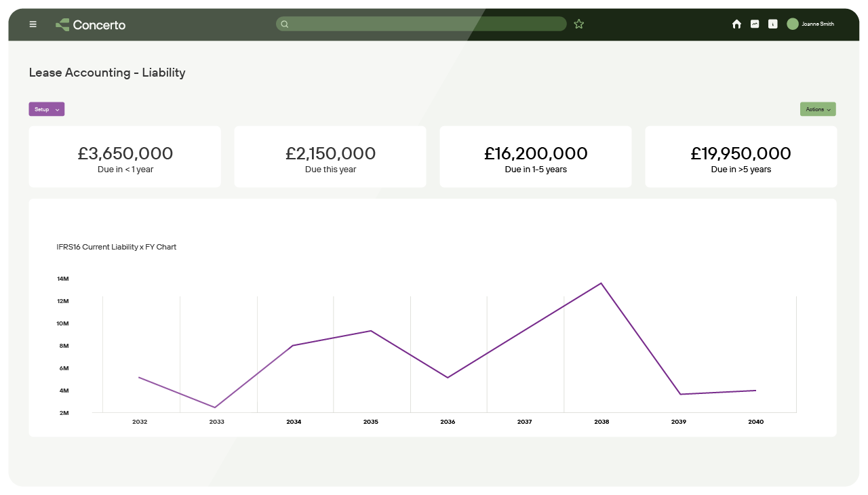The image size is (868, 495).
Task: Go to Home via house icon
Action: (736, 24)
